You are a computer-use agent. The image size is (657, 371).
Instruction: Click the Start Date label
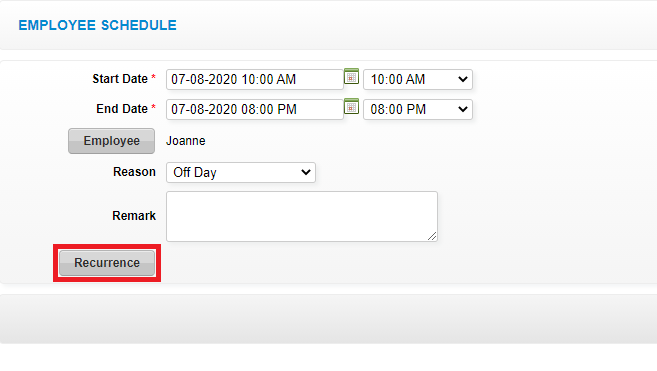tap(120, 79)
